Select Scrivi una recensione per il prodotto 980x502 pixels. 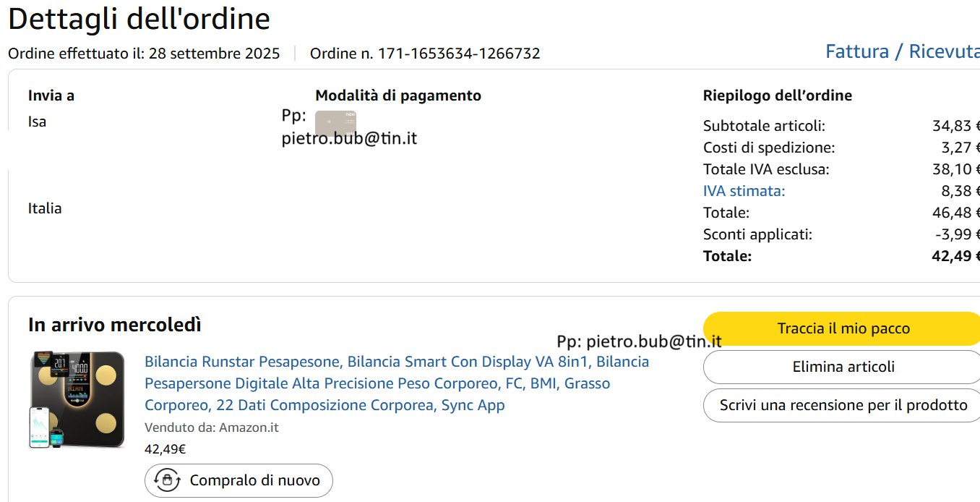click(x=843, y=405)
